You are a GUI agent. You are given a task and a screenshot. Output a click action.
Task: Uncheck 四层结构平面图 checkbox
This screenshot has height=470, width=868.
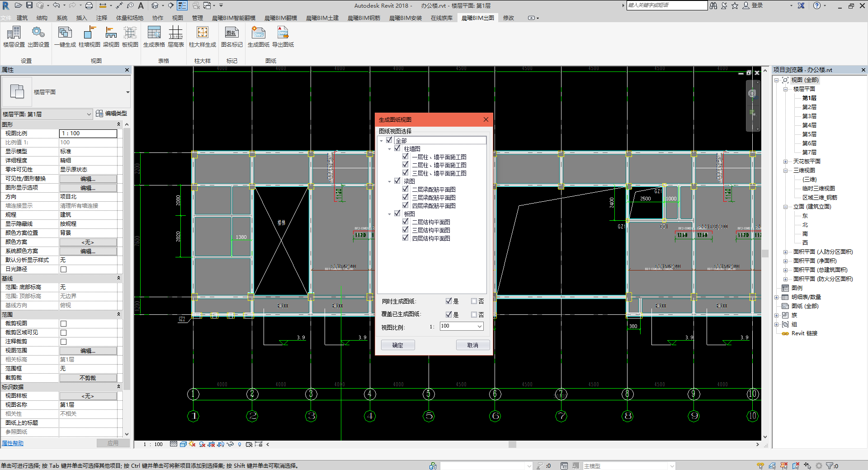click(406, 238)
